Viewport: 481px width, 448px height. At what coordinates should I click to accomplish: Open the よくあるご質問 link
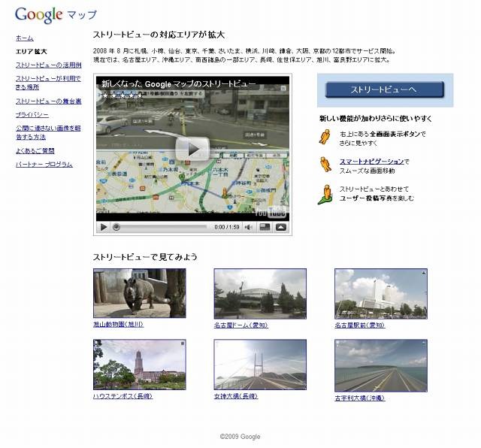pos(35,150)
